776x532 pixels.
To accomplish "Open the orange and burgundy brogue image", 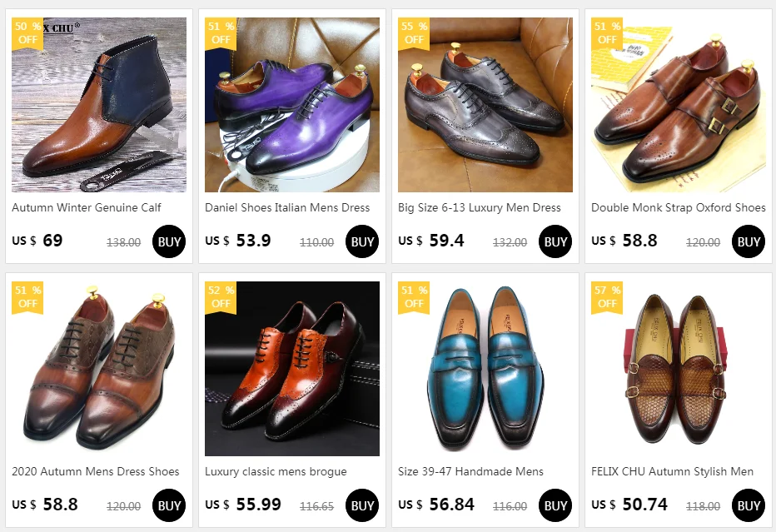I will [x=292, y=369].
